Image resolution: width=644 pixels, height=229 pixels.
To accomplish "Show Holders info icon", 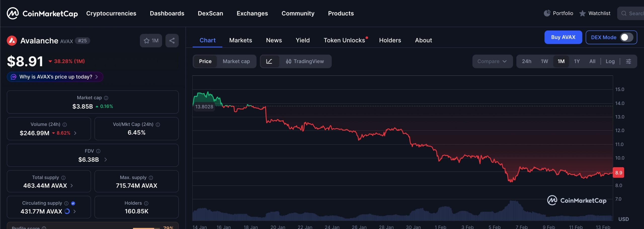I will (146, 203).
